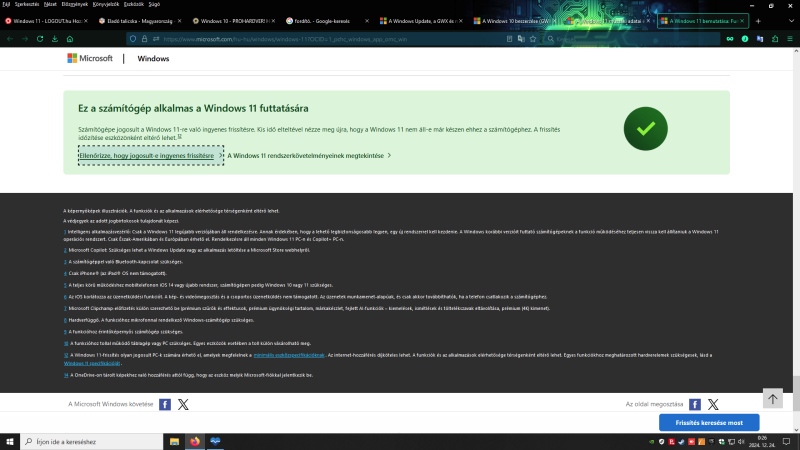Open the Nézet menu
This screenshot has width=800, height=450.
[50, 4]
